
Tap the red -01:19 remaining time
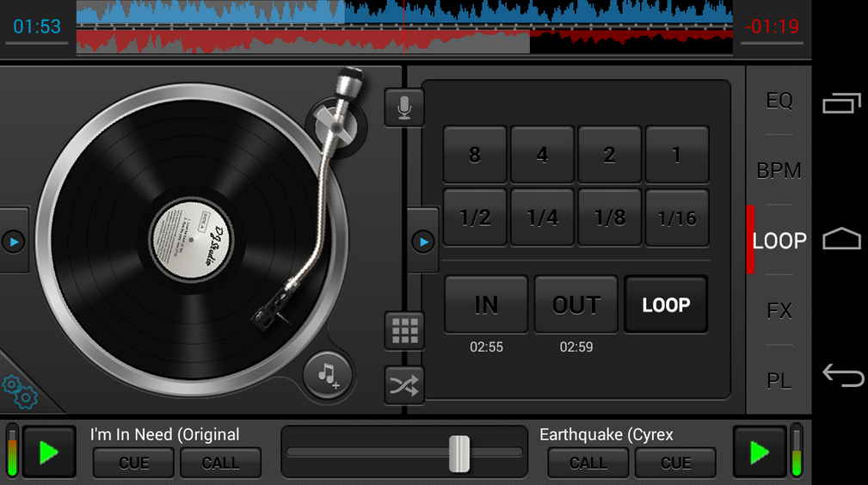tap(772, 27)
